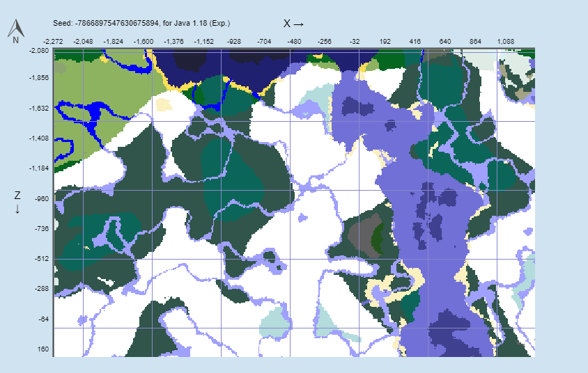This screenshot has height=373, width=588.
Task: Click the -2,272 X-axis tick label
Action: coord(53,42)
